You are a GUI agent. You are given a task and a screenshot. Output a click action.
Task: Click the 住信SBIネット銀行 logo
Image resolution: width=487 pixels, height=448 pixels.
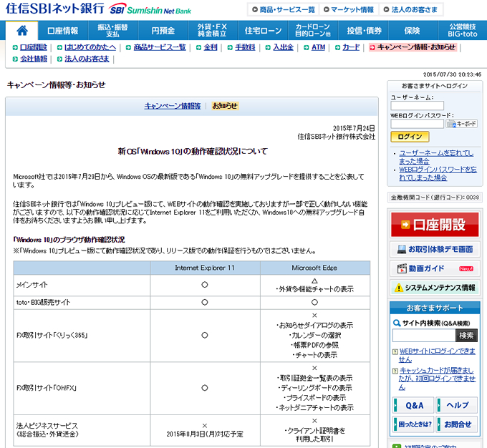point(98,9)
